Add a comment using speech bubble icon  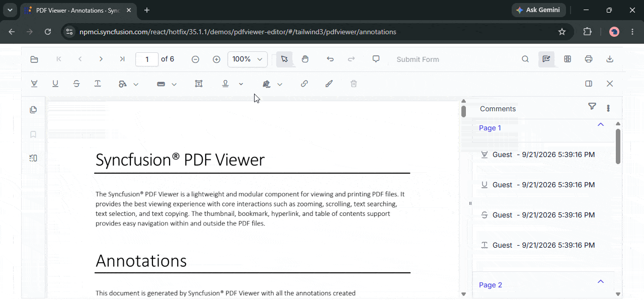point(376,59)
